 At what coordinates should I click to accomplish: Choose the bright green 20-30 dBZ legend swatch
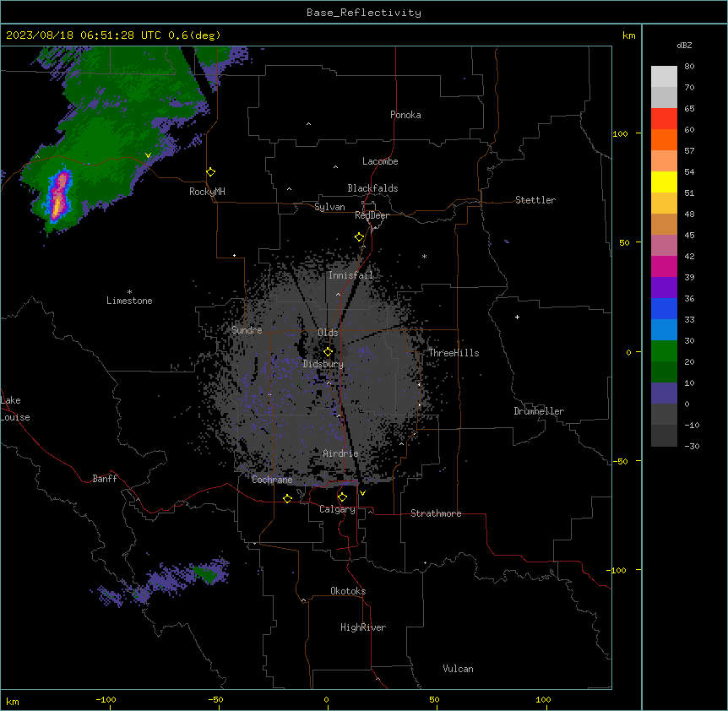(664, 351)
